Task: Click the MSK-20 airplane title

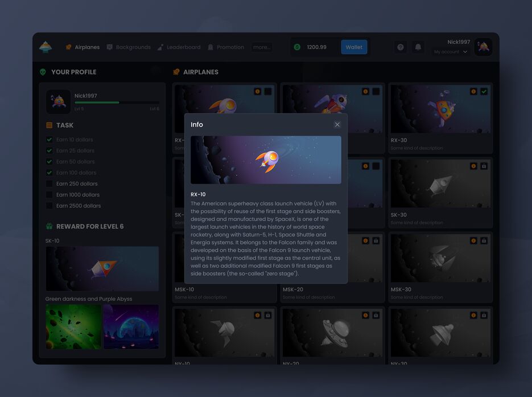Action: pos(293,290)
